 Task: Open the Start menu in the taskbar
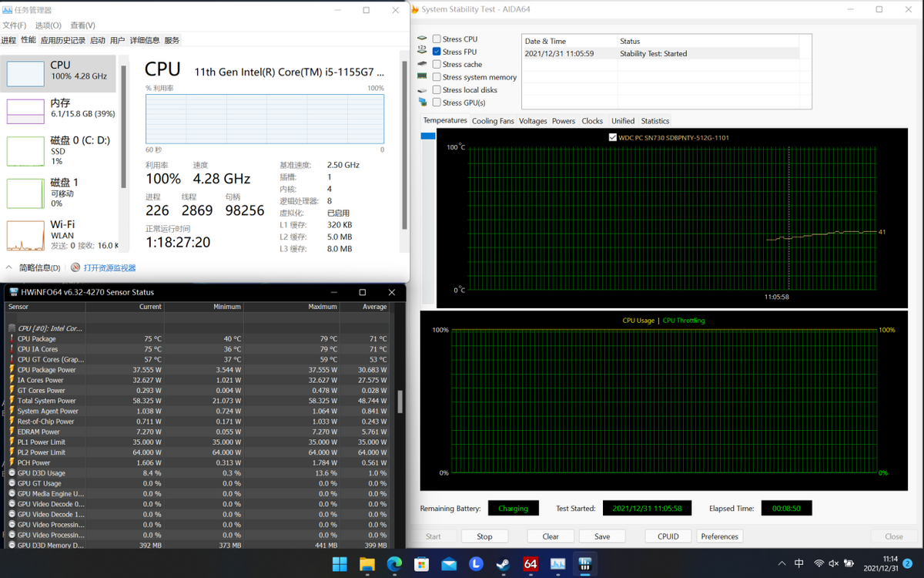pyautogui.click(x=340, y=564)
